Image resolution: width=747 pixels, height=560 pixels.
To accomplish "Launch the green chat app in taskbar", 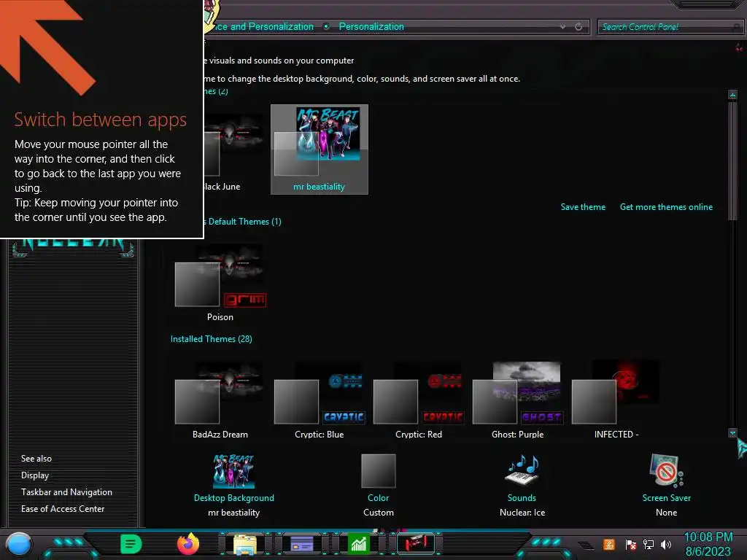I will [x=131, y=544].
